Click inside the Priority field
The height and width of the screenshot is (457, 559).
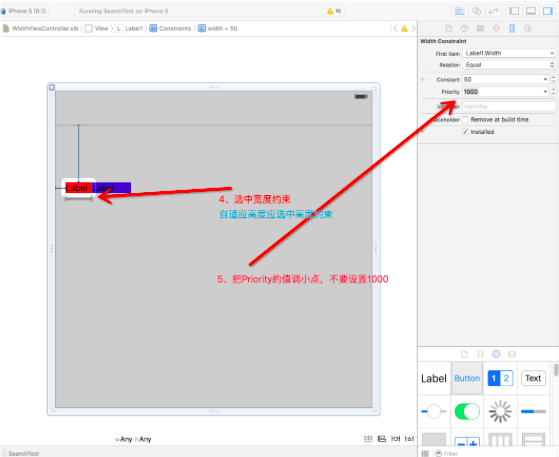(x=502, y=92)
